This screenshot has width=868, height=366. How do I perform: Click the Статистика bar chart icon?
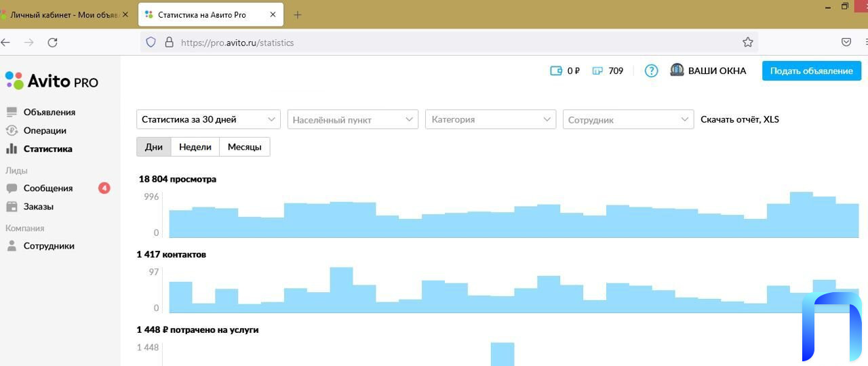tap(12, 149)
